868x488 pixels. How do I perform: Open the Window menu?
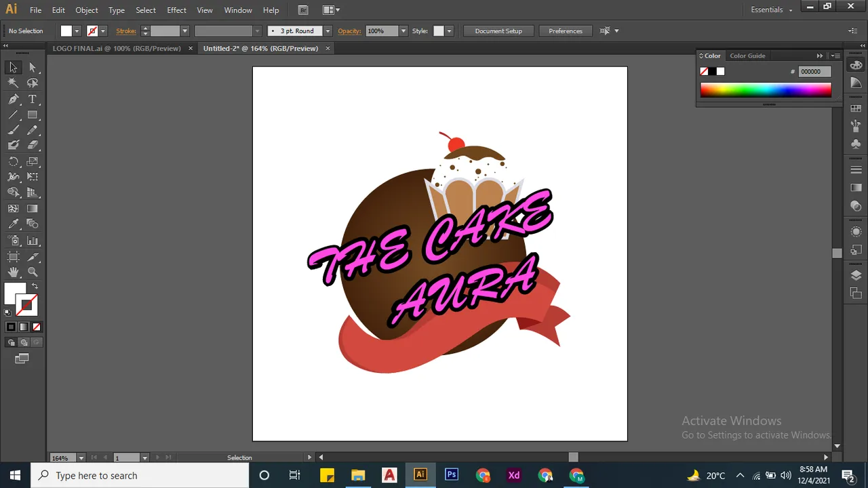(238, 10)
